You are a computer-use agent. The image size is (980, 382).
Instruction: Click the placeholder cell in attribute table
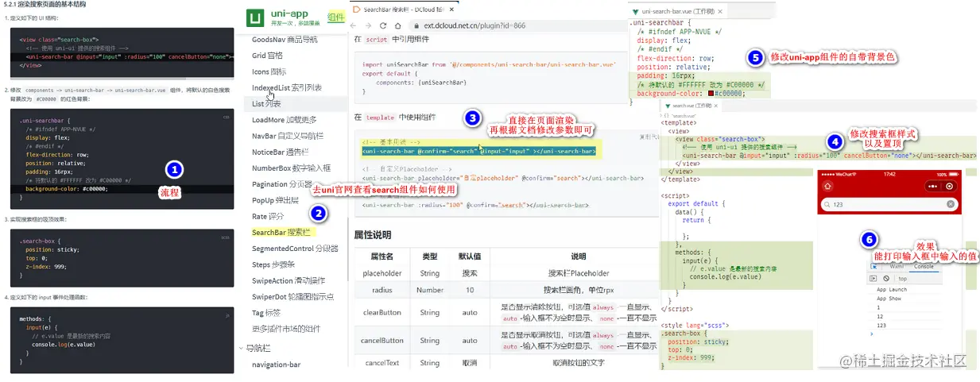382,272
